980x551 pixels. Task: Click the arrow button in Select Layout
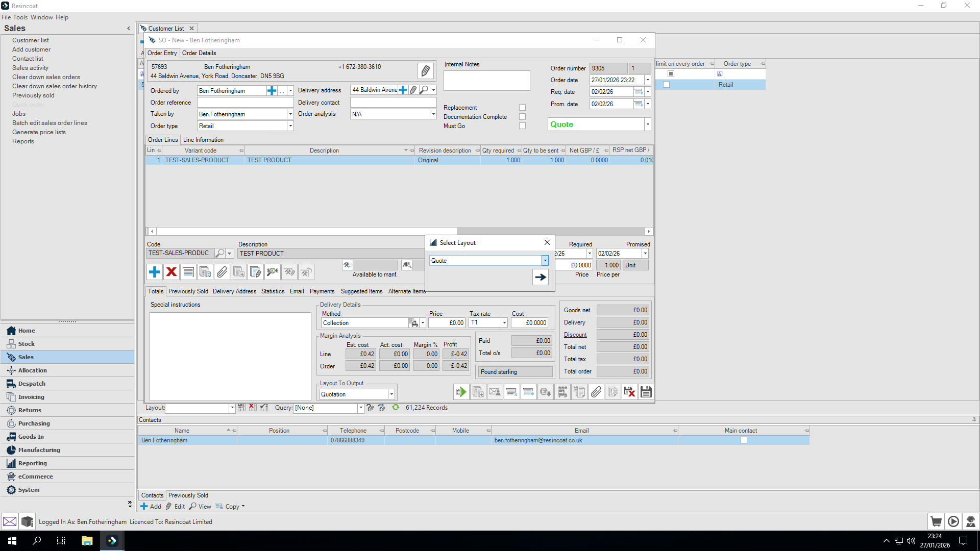point(540,277)
